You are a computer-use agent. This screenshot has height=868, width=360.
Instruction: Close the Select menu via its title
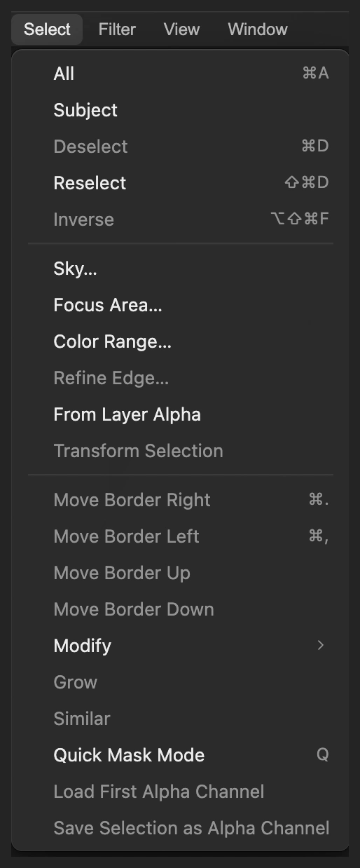point(47,29)
